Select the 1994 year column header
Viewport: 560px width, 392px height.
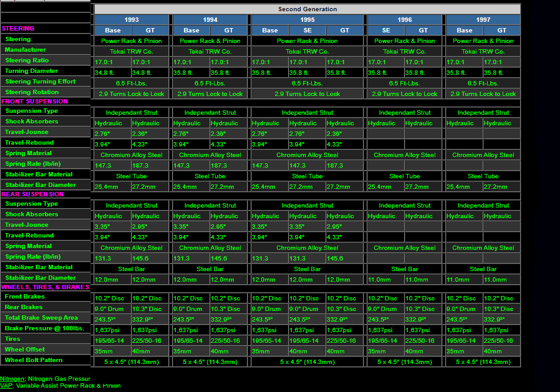(x=210, y=20)
